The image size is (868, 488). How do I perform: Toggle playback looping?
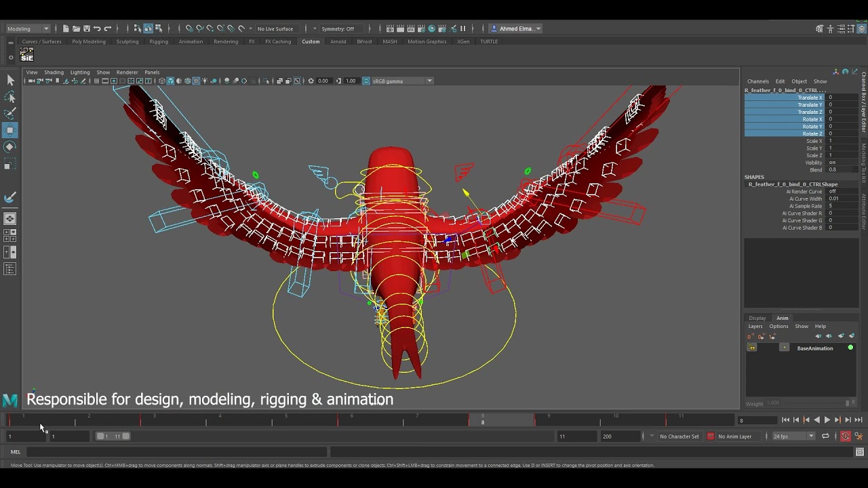click(x=825, y=436)
